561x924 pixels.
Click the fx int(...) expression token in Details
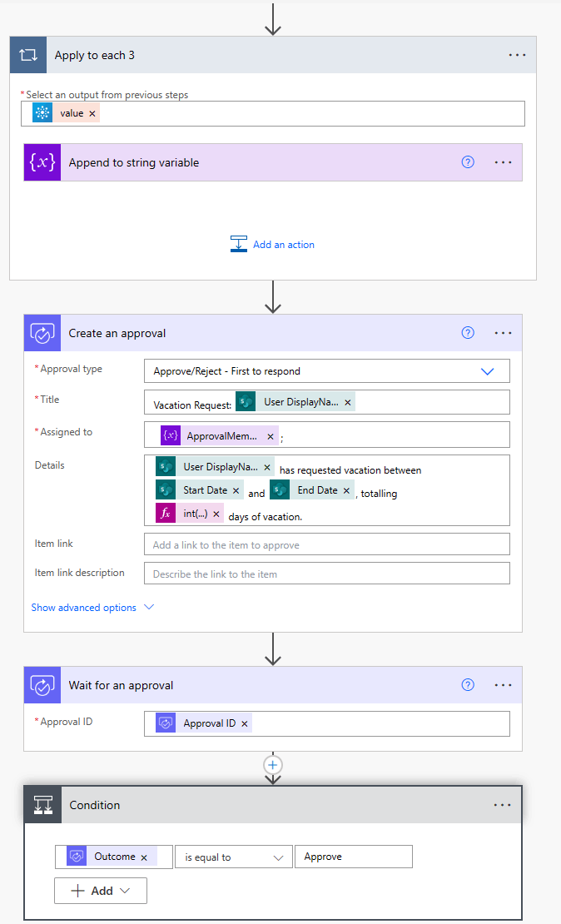(166, 512)
